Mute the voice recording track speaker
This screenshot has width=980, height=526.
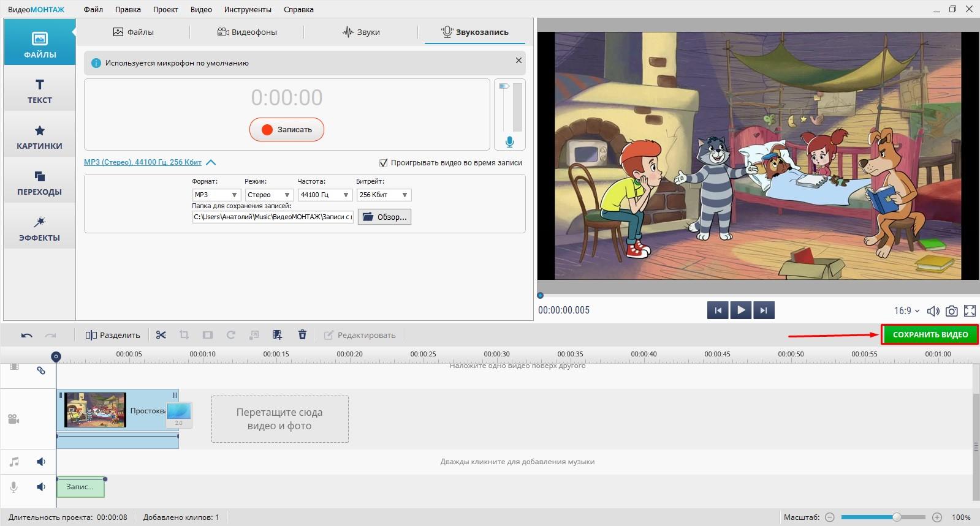tap(41, 487)
